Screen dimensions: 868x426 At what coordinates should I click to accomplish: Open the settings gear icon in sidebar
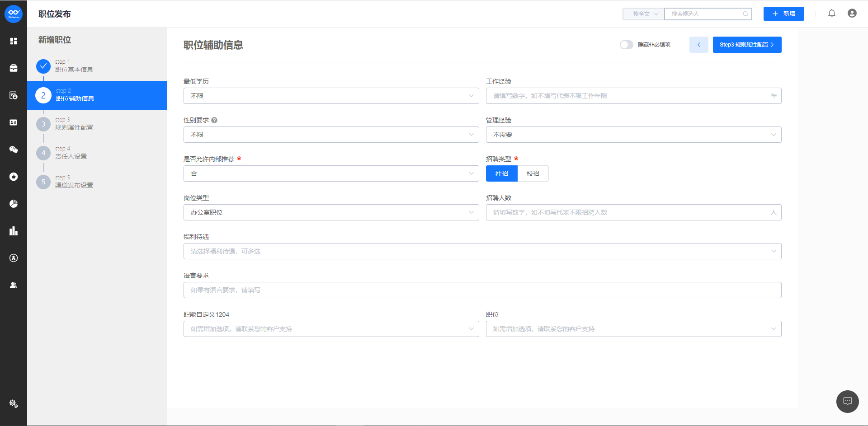[x=14, y=403]
